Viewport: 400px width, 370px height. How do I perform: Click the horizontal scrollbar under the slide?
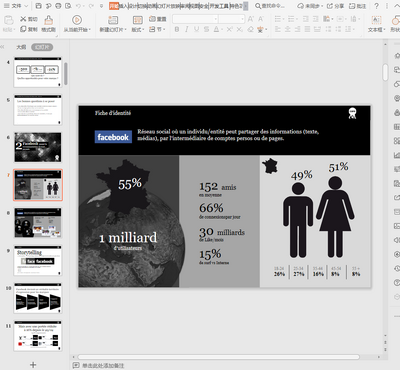(x=219, y=357)
